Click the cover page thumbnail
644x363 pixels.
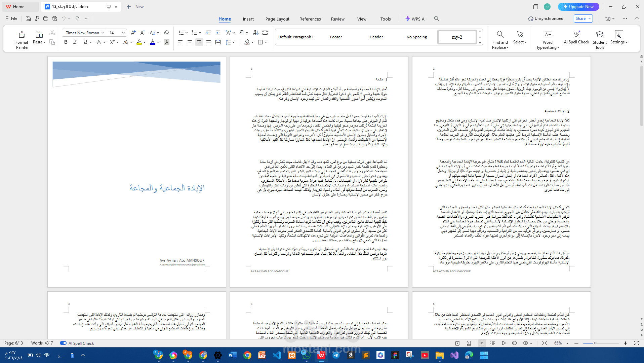[x=137, y=172]
